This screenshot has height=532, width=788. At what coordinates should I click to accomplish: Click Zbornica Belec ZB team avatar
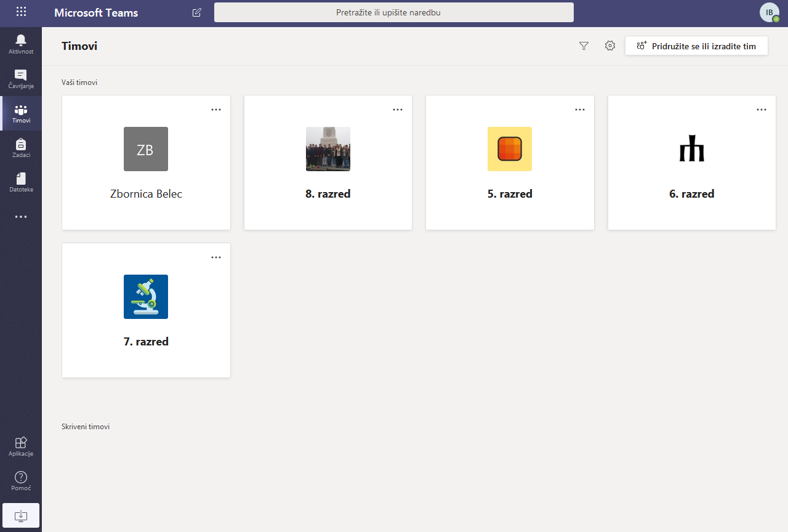coord(146,149)
